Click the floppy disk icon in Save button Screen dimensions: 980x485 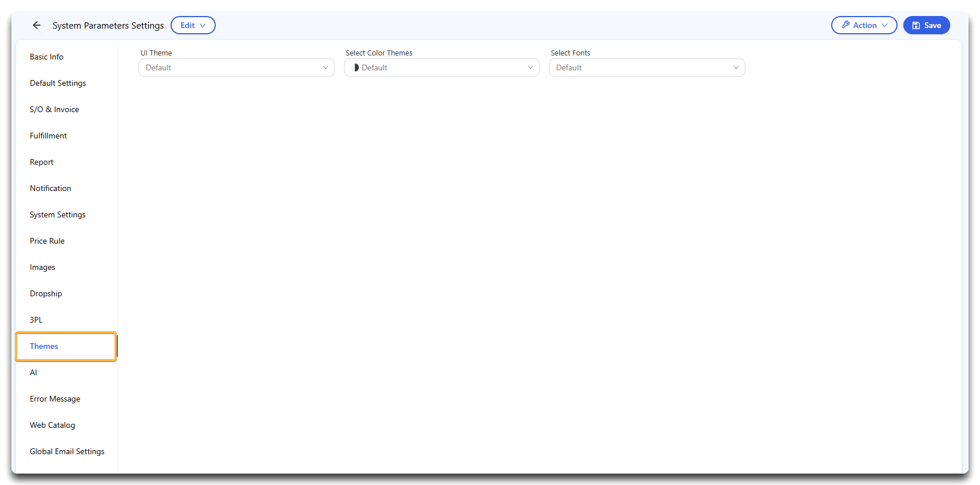click(916, 25)
